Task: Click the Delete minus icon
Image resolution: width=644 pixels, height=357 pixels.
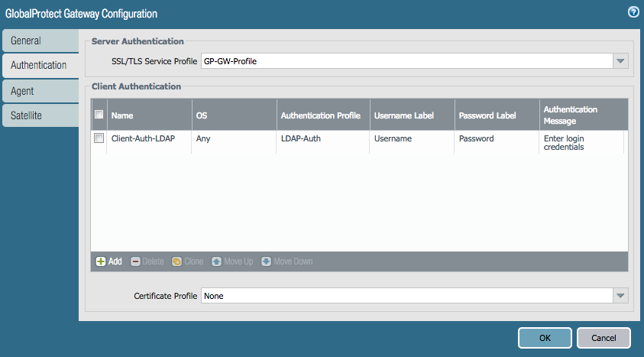Action: click(x=135, y=261)
